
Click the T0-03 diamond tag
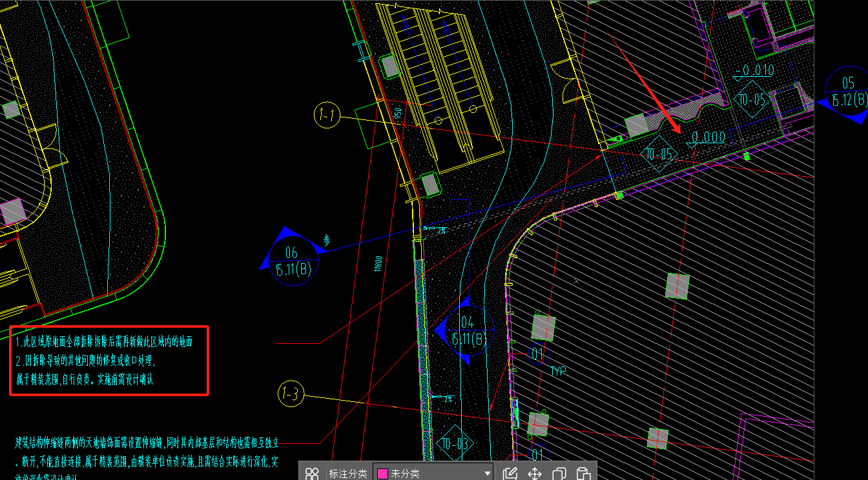[x=455, y=444]
